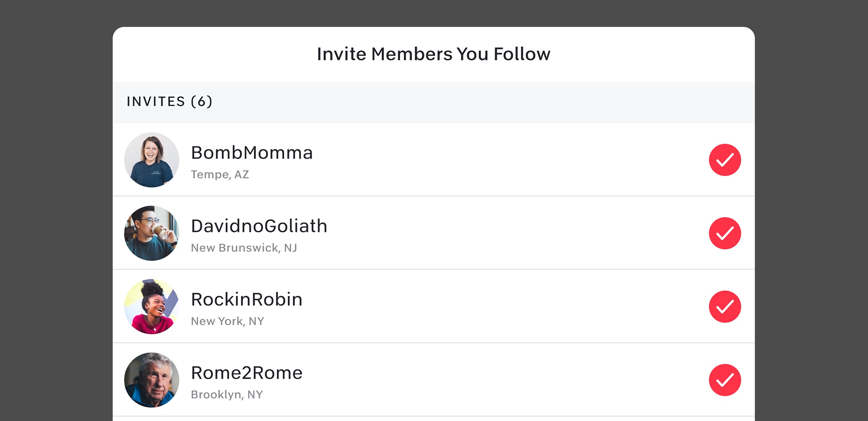
Task: Deselect DavidnoGoliath's invite checkmark
Action: click(725, 233)
